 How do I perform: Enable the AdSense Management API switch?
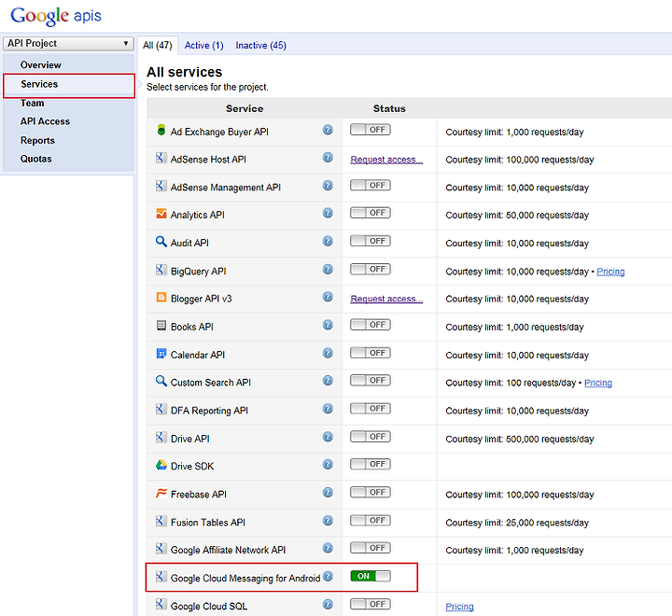point(371,185)
